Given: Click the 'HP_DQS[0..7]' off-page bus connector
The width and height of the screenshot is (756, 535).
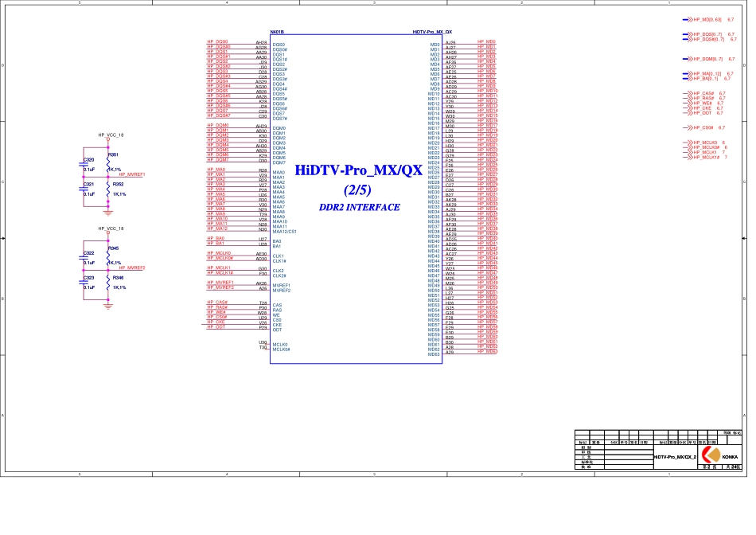Looking at the screenshot, I should click(x=707, y=34).
